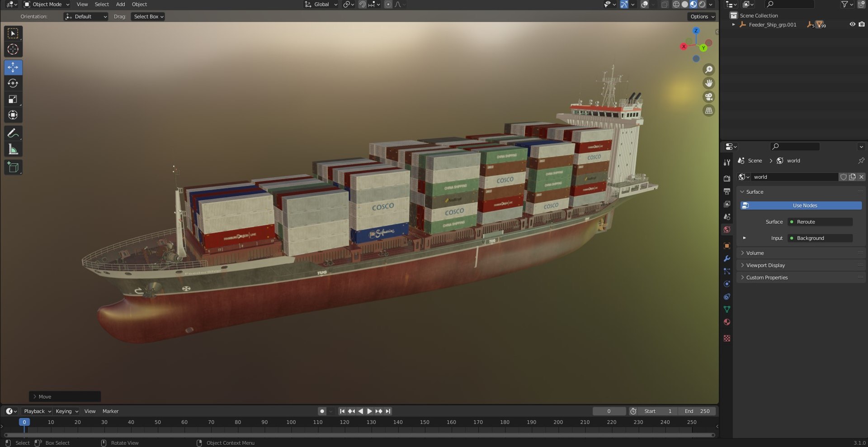Image resolution: width=868 pixels, height=447 pixels.
Task: Click the pan hand viewport icon
Action: (708, 83)
